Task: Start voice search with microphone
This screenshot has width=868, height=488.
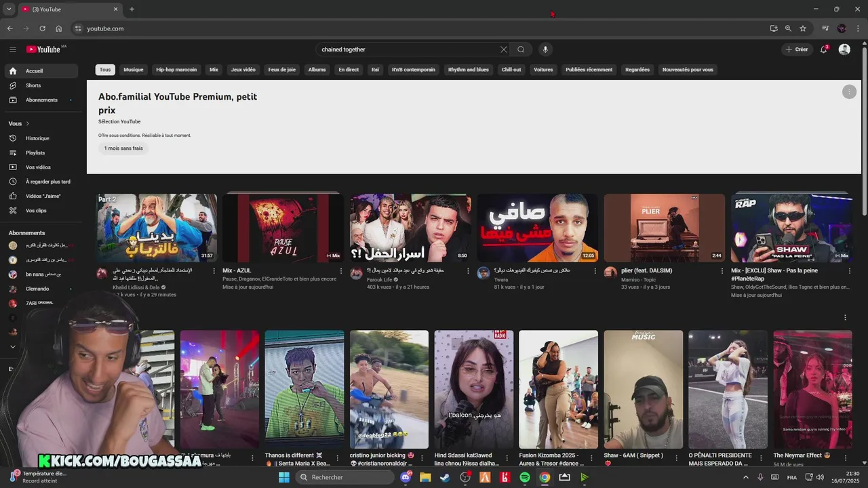Action: (545, 49)
